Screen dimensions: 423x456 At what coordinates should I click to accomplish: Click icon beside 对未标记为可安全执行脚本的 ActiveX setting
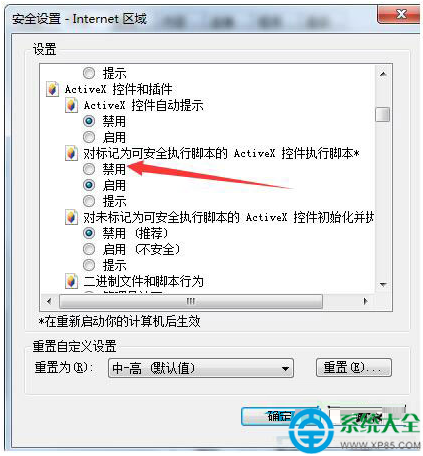tap(71, 217)
